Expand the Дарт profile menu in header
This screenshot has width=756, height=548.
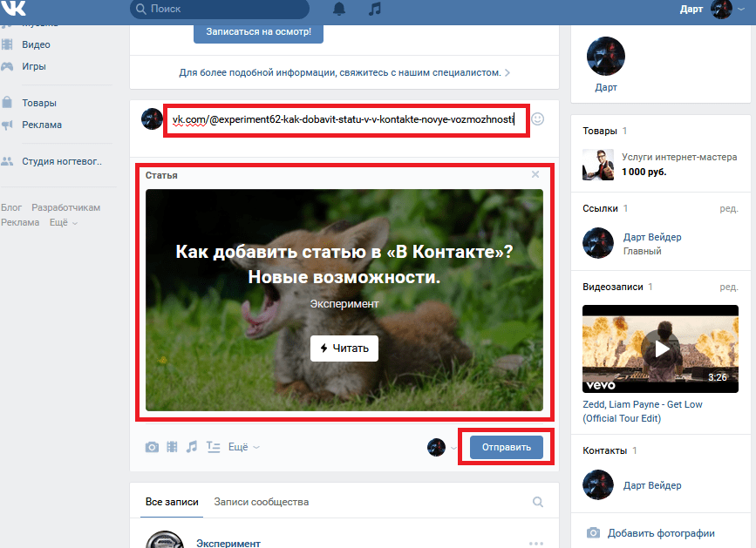(x=712, y=10)
